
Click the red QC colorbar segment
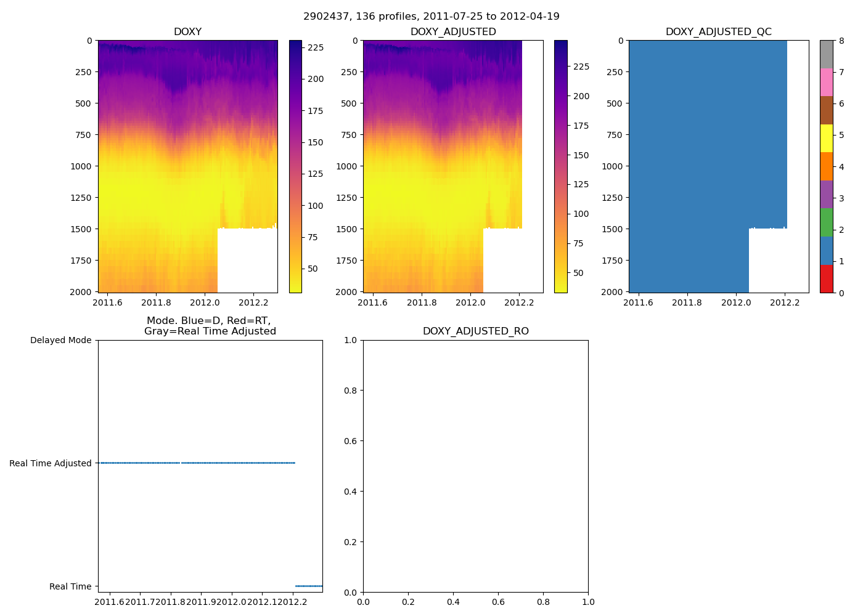point(826,279)
